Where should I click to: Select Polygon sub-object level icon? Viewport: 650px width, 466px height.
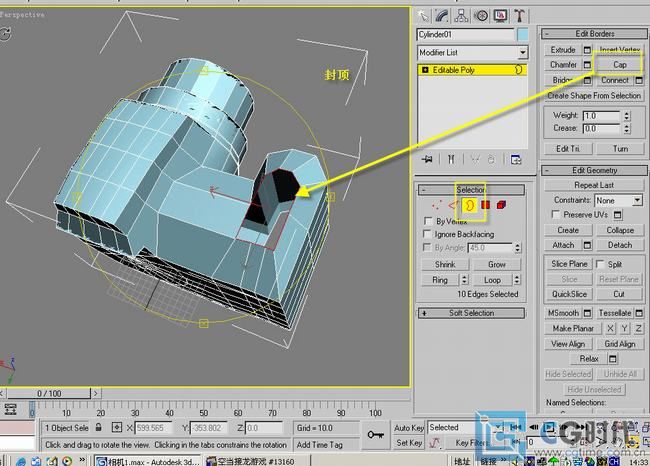coord(485,205)
